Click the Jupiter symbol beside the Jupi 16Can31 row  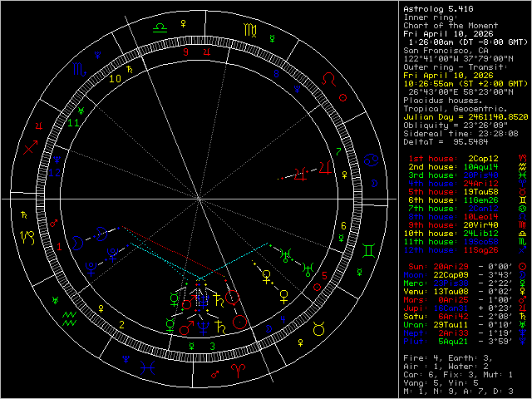[523, 308]
